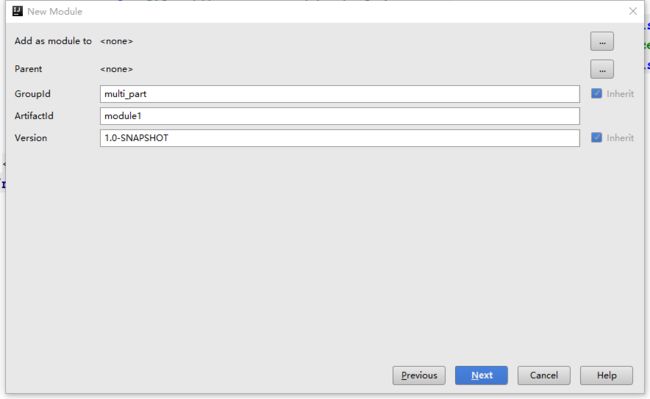Focus the Version field with 1.0-SNAPSHOT

coord(340,138)
